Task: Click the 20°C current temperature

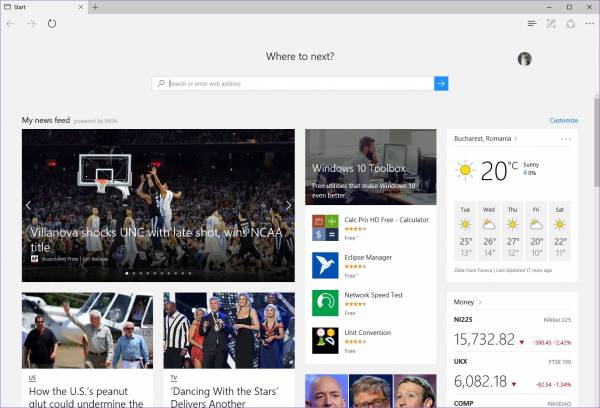Action: pos(499,171)
